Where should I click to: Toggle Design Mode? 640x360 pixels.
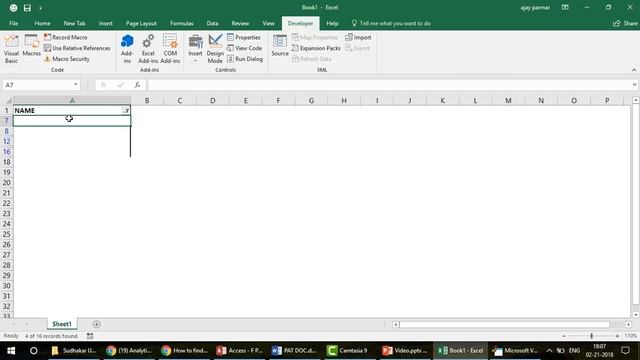click(x=215, y=49)
